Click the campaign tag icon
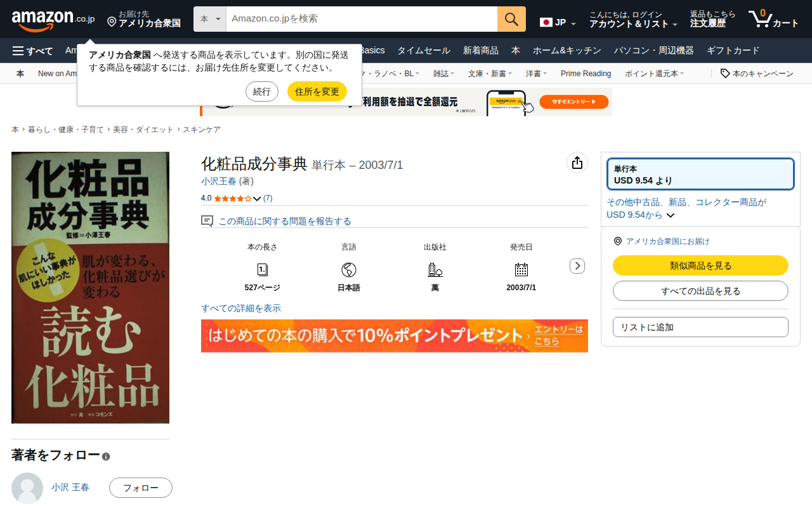The width and height of the screenshot is (812, 508). click(725, 74)
